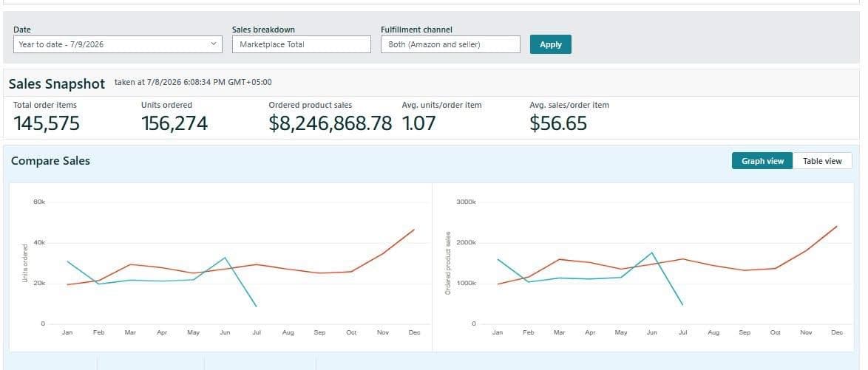
Task: Click Oct label on Units ordered chart
Action: click(x=351, y=332)
